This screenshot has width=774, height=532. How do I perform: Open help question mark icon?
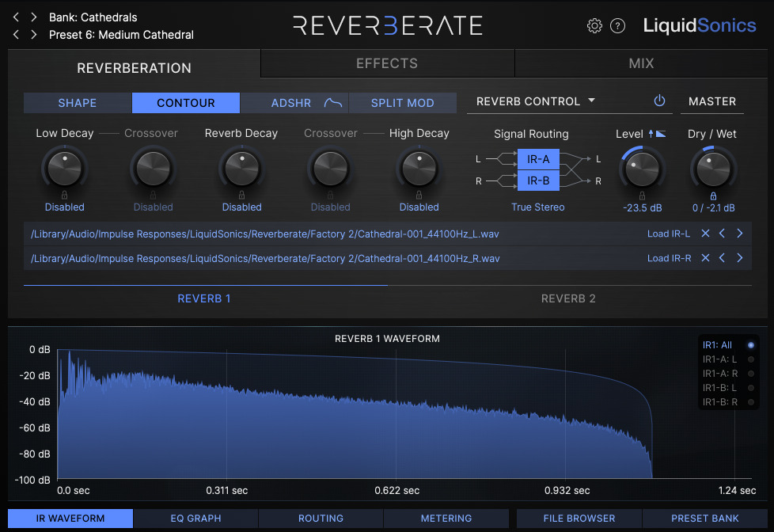pos(617,25)
